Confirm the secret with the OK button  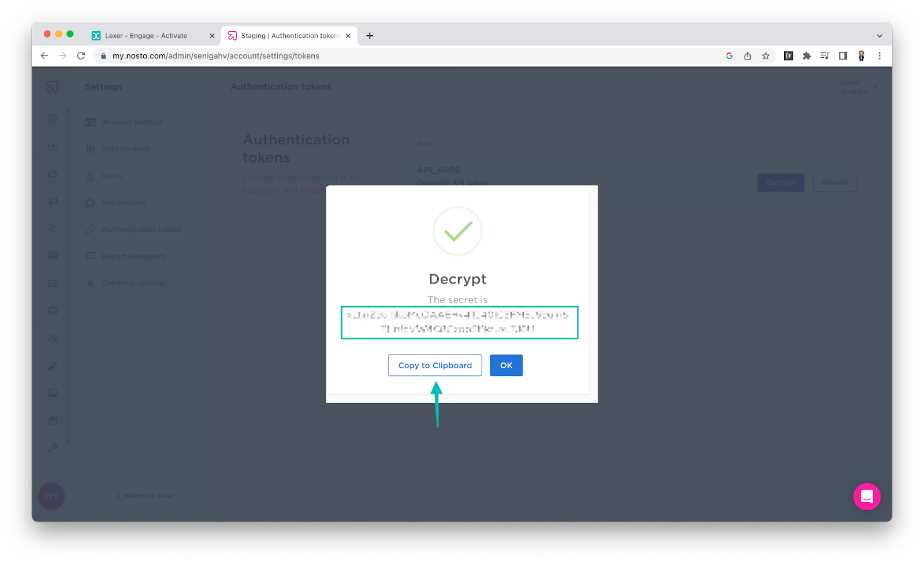click(x=506, y=365)
